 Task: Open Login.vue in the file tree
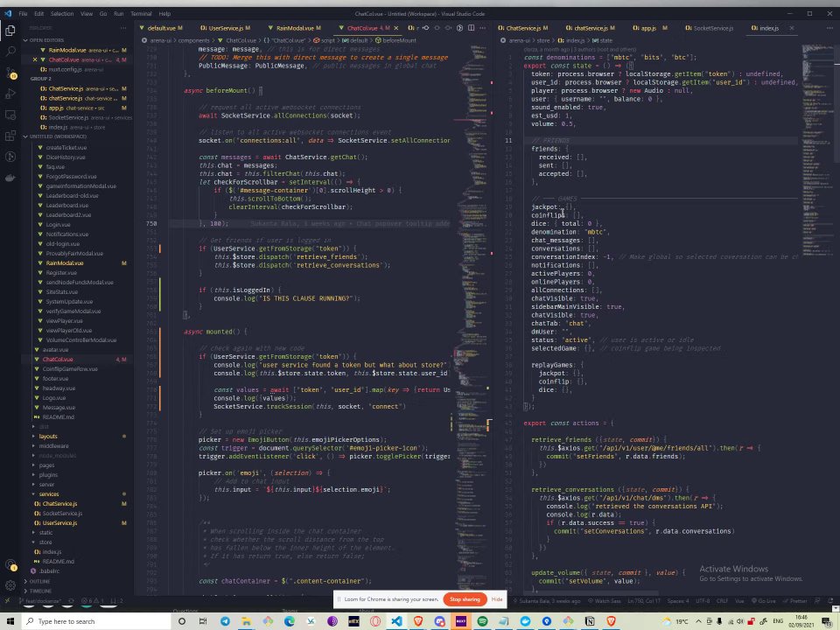58,225
